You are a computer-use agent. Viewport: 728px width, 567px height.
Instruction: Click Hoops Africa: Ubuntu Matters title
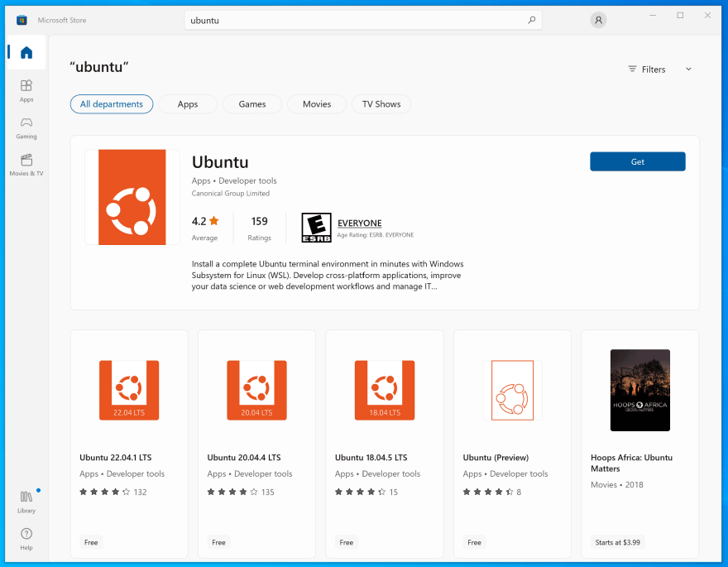point(631,463)
